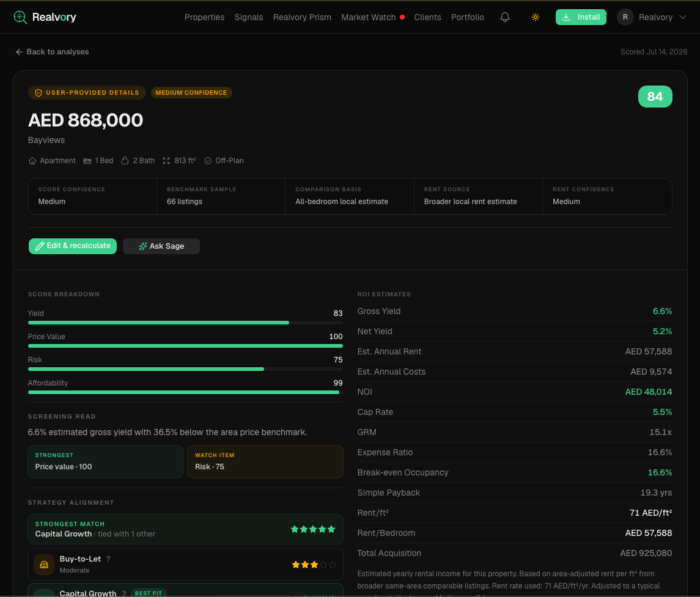Click the Break-even Occupancy 16.6% value
The width and height of the screenshot is (700, 597).
[x=660, y=472]
